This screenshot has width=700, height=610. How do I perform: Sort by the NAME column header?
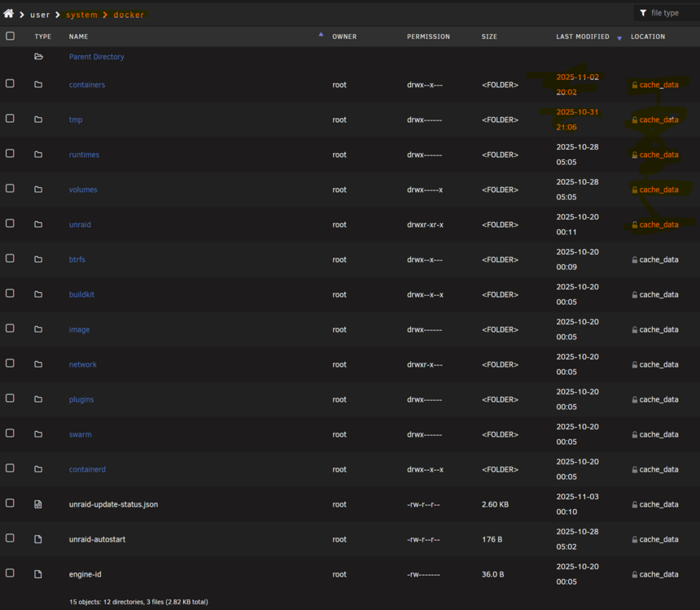click(x=79, y=37)
